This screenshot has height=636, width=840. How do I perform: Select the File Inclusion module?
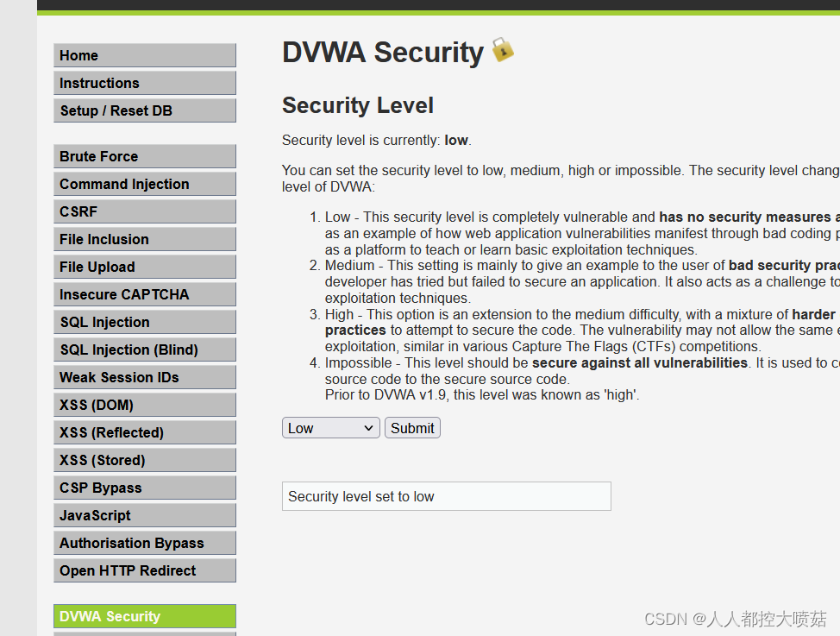144,239
